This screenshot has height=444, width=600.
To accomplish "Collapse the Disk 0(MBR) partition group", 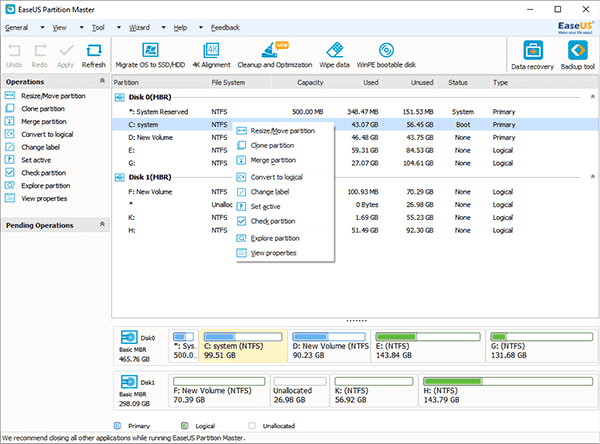I will 592,97.
